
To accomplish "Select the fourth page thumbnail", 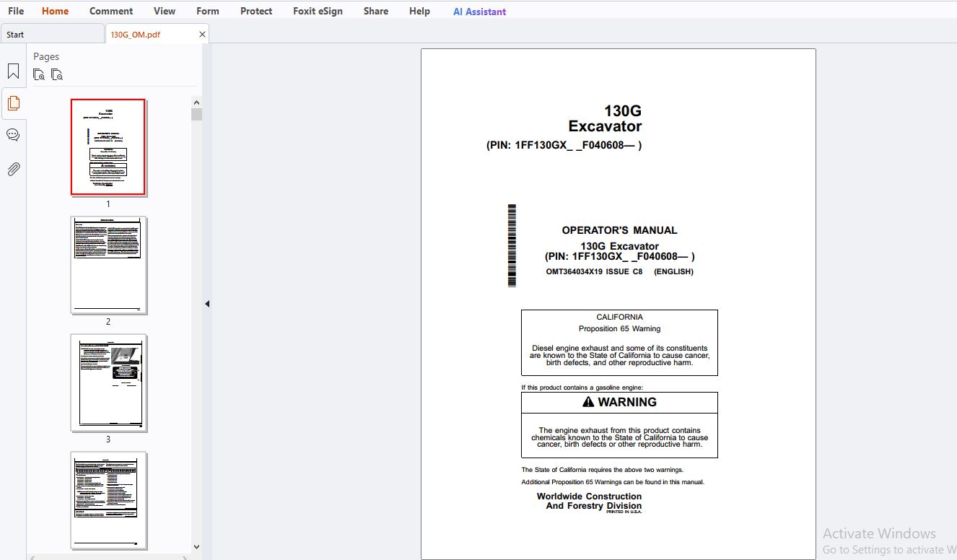I will pyautogui.click(x=108, y=500).
